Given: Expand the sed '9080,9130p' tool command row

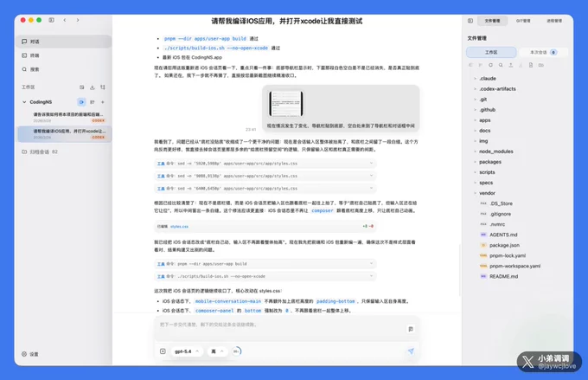Looking at the screenshot, I should point(265,176).
